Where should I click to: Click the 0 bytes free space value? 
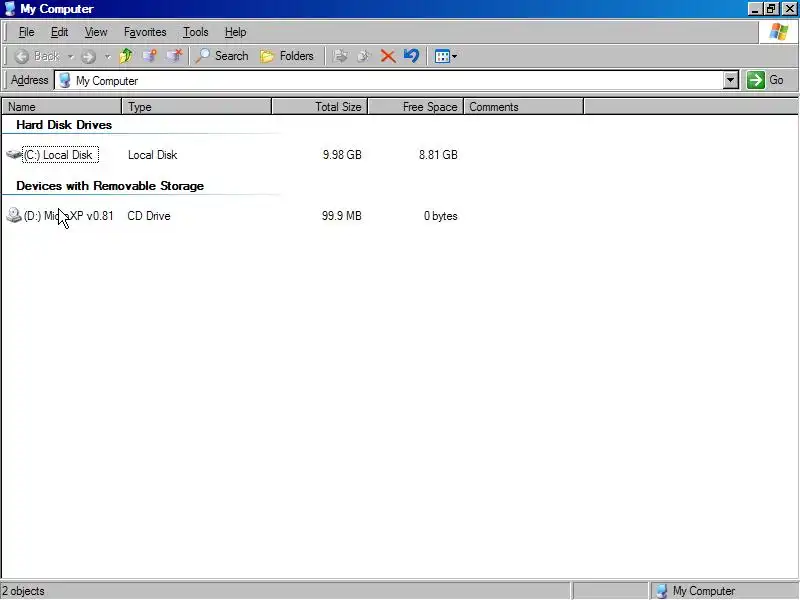pos(440,216)
